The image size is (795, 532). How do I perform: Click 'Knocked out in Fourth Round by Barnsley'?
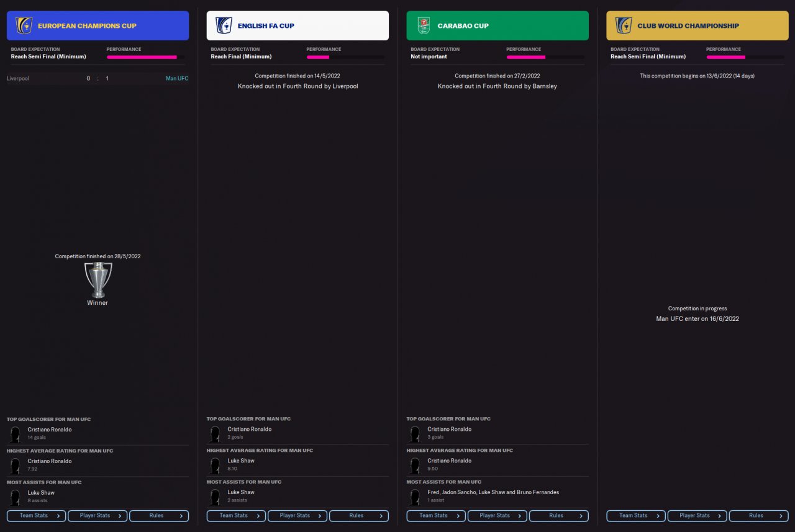[497, 86]
